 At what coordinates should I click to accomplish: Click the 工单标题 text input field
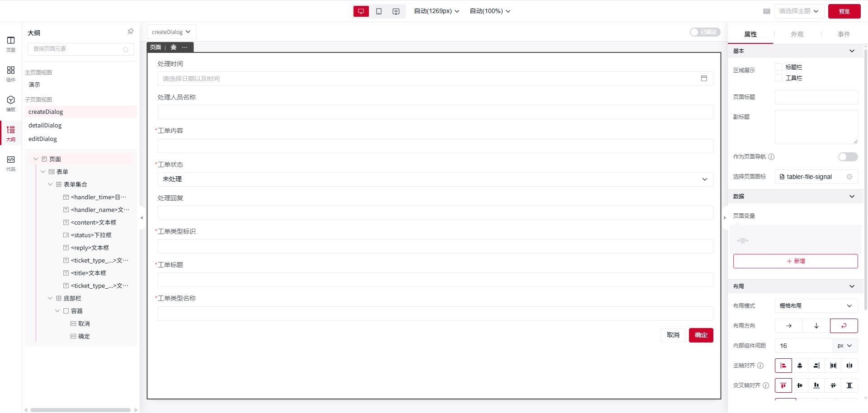pyautogui.click(x=435, y=280)
